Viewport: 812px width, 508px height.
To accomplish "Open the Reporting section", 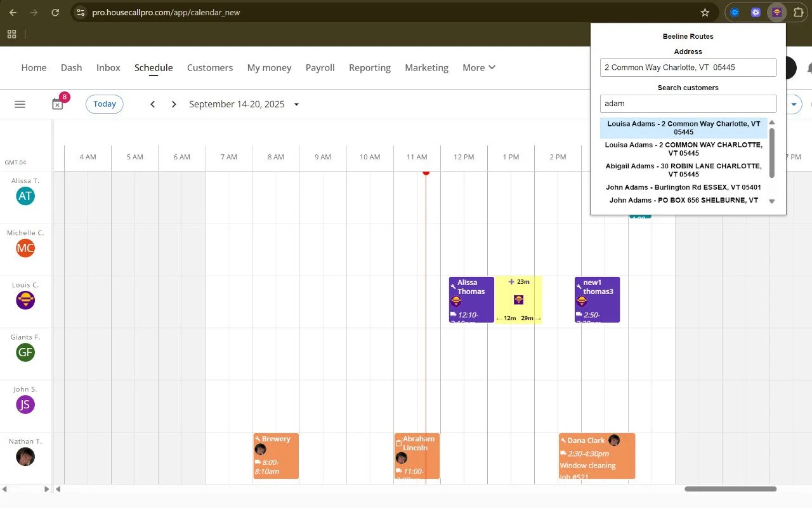I will tap(370, 67).
